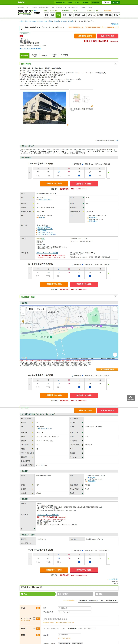The height and width of the screenshot is (644, 138).
Task: Enlarge the building exterior photo icon
Action: (x=67, y=125)
